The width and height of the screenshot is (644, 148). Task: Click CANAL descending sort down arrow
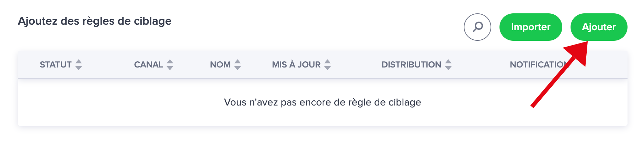tap(170, 68)
